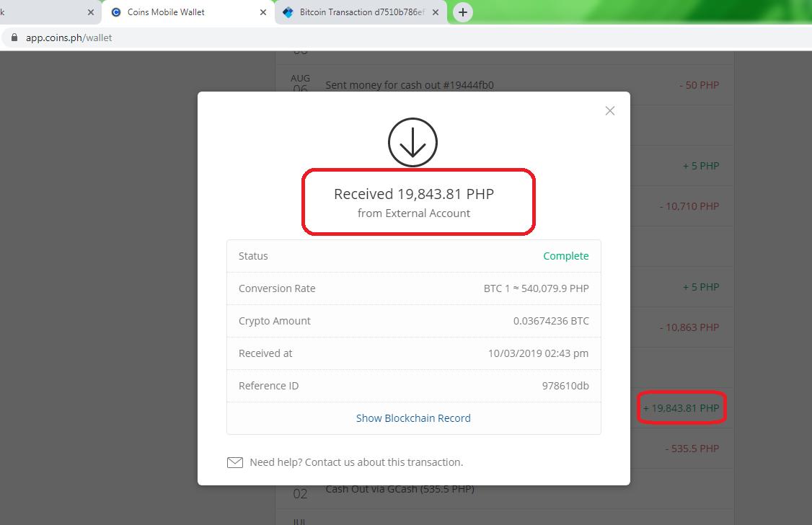Click the + 19,843.81 PHP transaction amount
This screenshot has width=812, height=525.
[x=681, y=408]
